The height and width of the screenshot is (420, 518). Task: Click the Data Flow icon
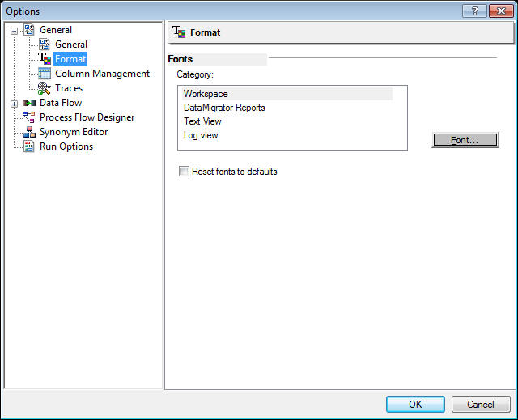tap(29, 103)
